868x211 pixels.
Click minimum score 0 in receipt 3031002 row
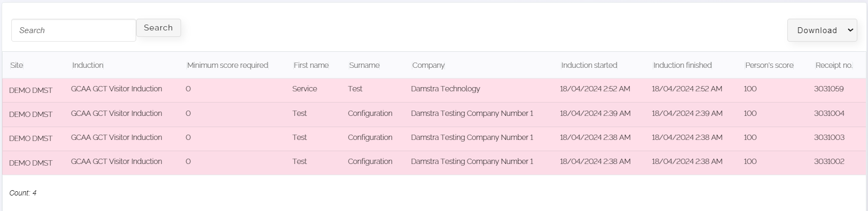pos(188,161)
